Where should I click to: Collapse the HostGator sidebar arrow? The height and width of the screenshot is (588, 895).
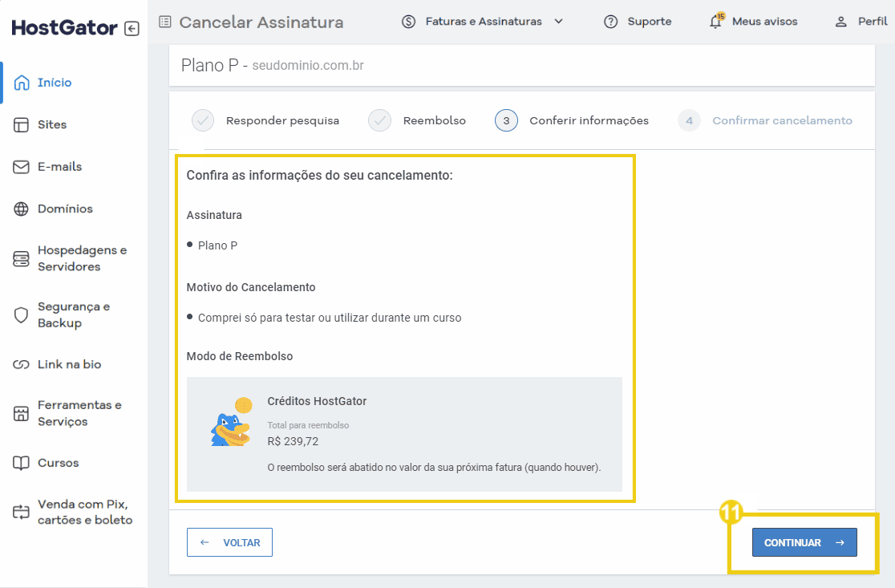pyautogui.click(x=130, y=26)
